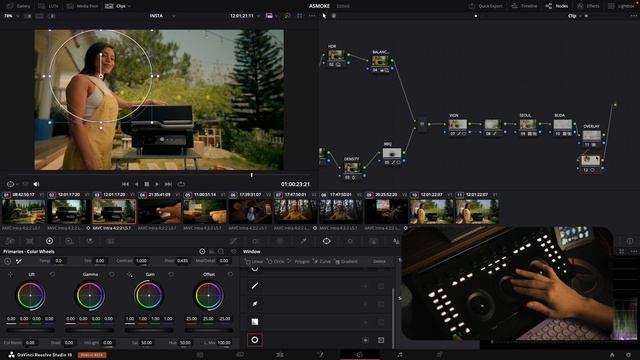Click the Contrast value field 1.000
The height and width of the screenshot is (360, 640).
coord(141,260)
